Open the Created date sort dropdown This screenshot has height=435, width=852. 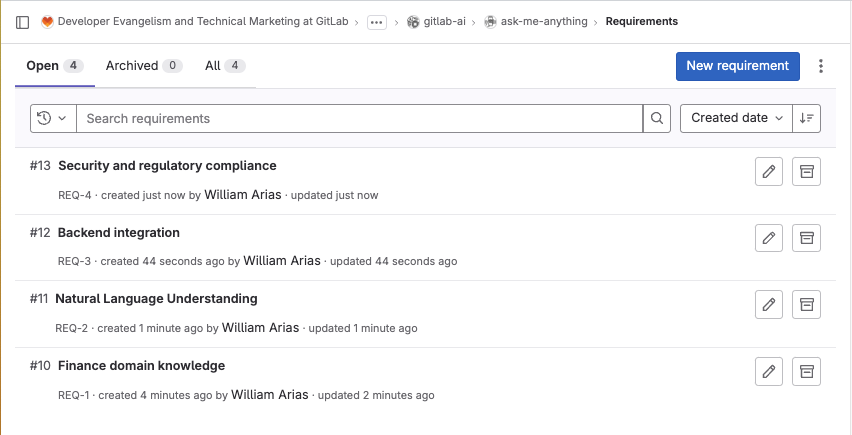[x=736, y=118]
